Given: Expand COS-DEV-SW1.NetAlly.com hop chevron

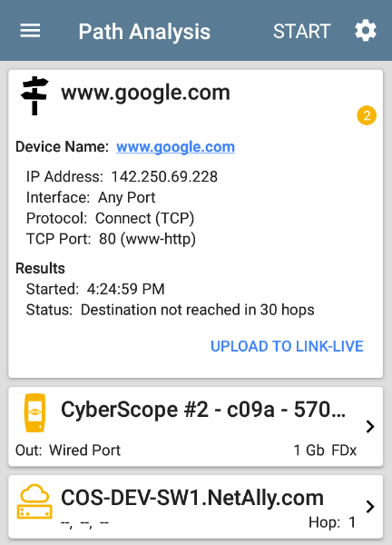Looking at the screenshot, I should [370, 507].
